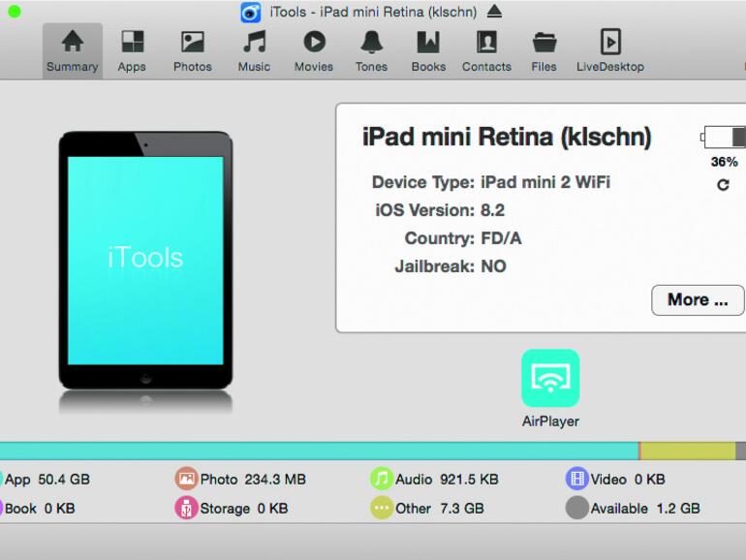The image size is (746, 560).
Task: Click the Audio 921.5 KB value
Action: point(469,480)
